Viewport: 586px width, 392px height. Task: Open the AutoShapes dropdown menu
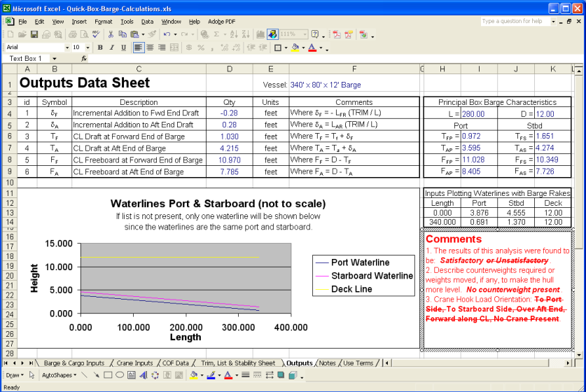(x=59, y=375)
